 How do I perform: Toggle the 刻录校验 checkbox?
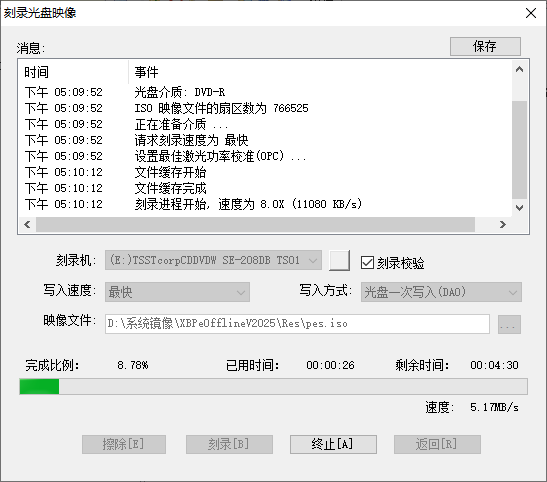tap(367, 263)
